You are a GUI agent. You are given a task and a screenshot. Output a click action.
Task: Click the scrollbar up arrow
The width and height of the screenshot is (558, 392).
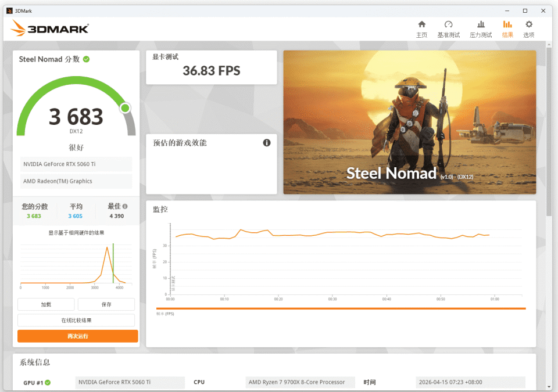click(549, 44)
